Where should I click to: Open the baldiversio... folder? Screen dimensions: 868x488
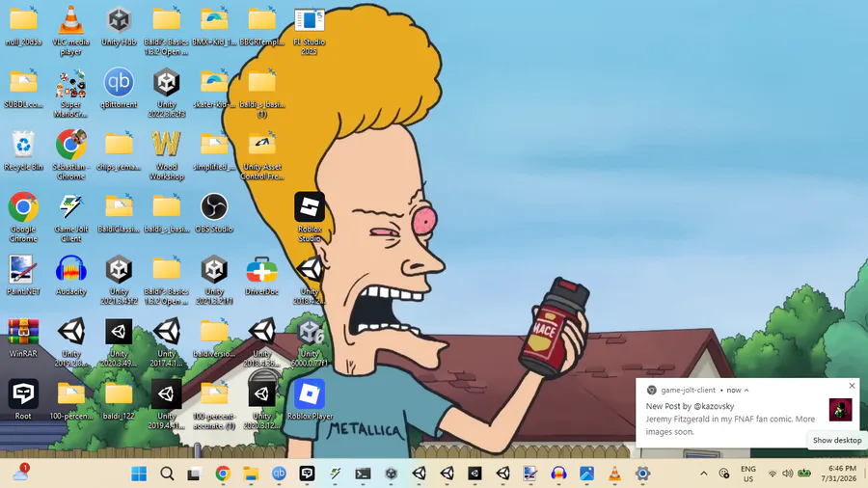coord(214,337)
